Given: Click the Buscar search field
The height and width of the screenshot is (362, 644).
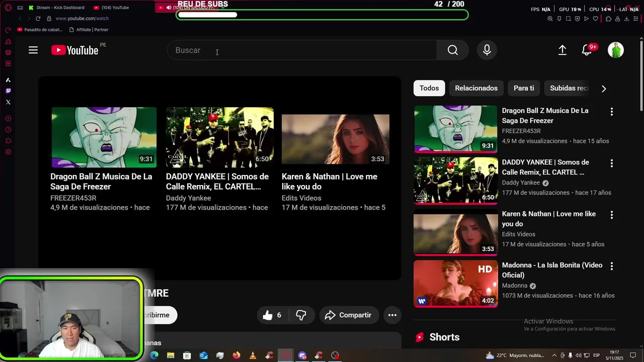Looking at the screenshot, I should tap(302, 50).
